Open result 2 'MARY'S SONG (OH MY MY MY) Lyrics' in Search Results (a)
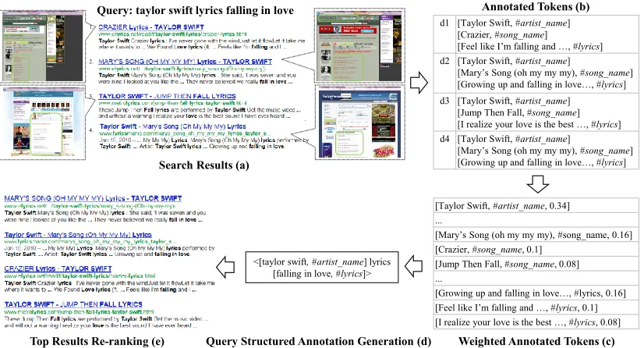Screen dimensions: 644x348 point(185,62)
